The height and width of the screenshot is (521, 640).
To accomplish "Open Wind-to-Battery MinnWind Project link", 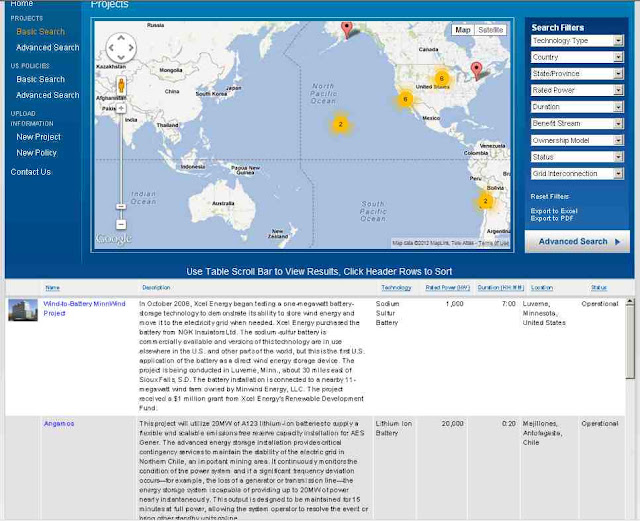I will point(84,308).
